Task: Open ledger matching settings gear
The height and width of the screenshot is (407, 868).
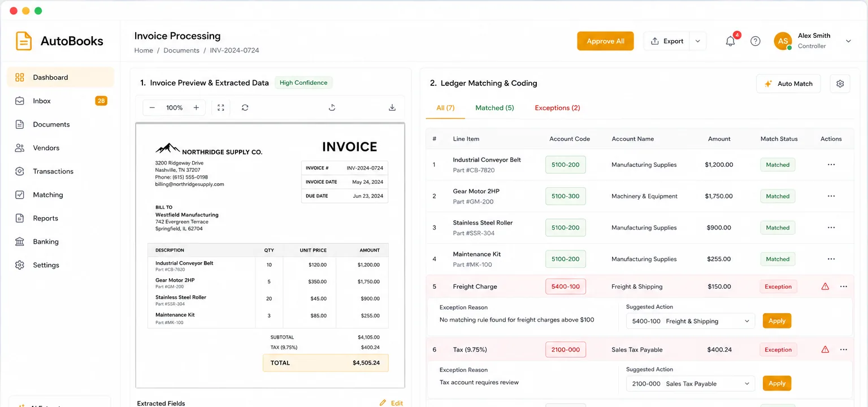Action: [840, 84]
